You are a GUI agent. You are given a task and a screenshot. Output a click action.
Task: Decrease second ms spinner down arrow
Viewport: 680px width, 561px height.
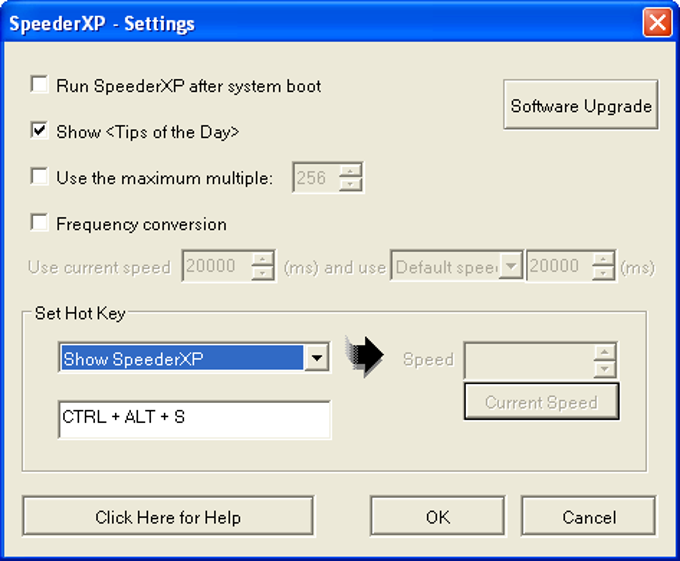604,273
